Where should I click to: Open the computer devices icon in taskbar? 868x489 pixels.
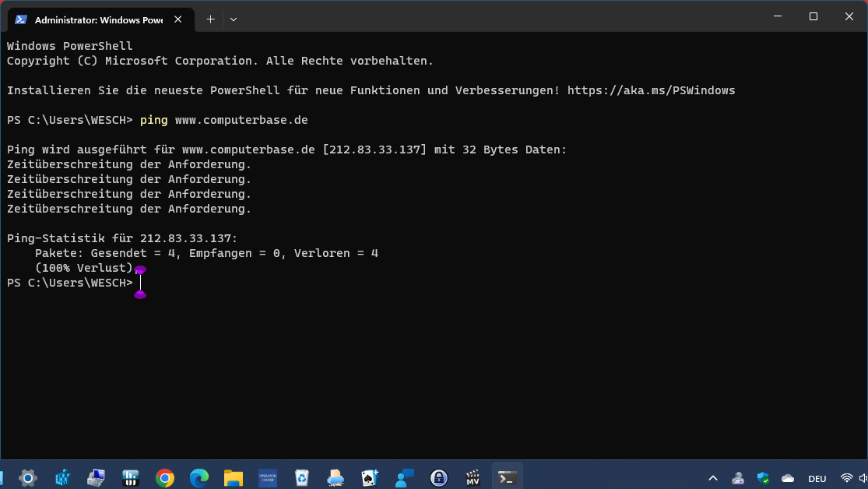click(x=97, y=477)
